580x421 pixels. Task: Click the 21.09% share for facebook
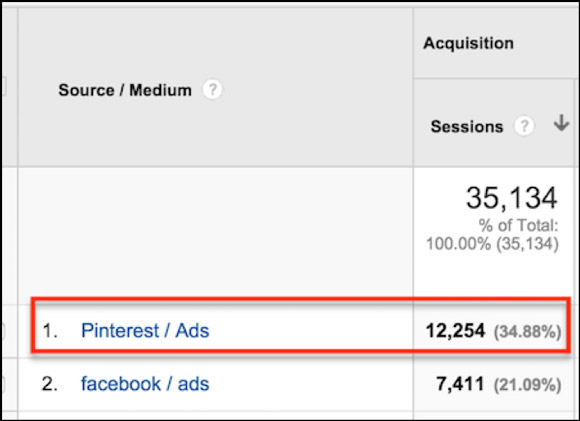[x=527, y=385]
